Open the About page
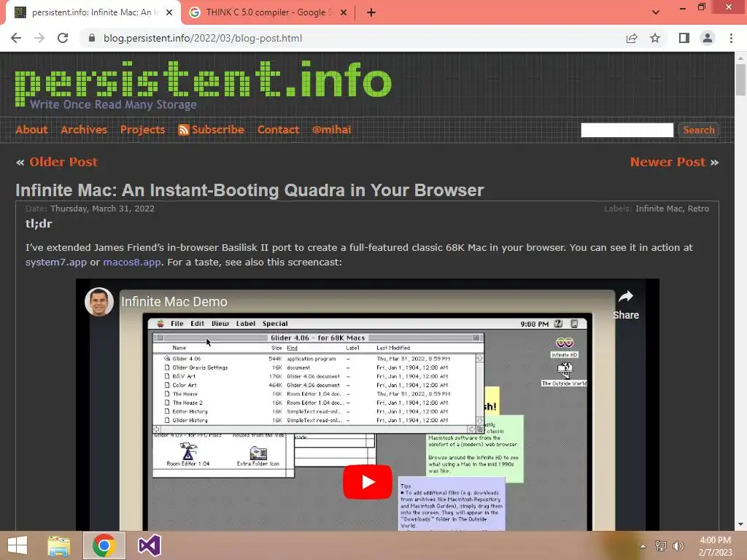This screenshot has height=560, width=747. click(32, 130)
